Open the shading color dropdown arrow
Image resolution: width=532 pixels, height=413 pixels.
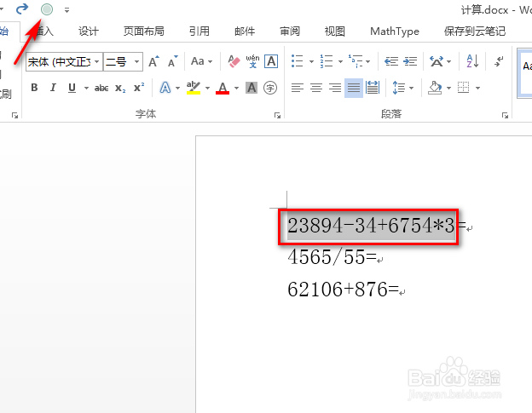[448, 88]
